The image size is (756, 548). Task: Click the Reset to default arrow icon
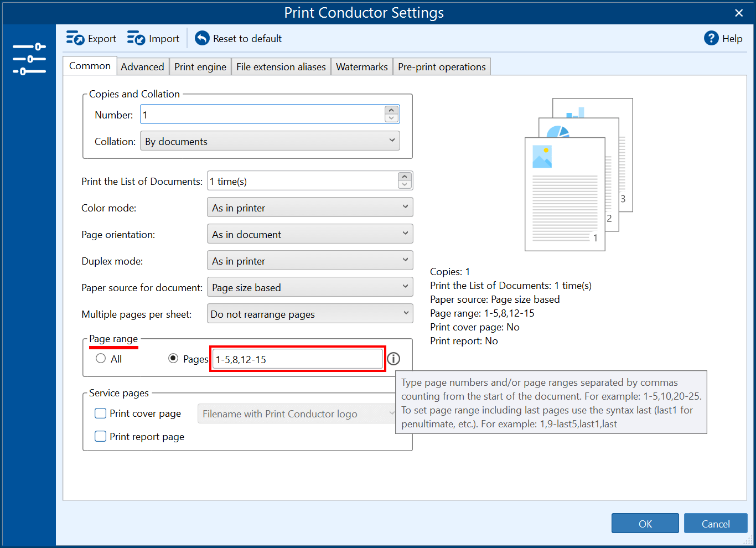tap(203, 38)
